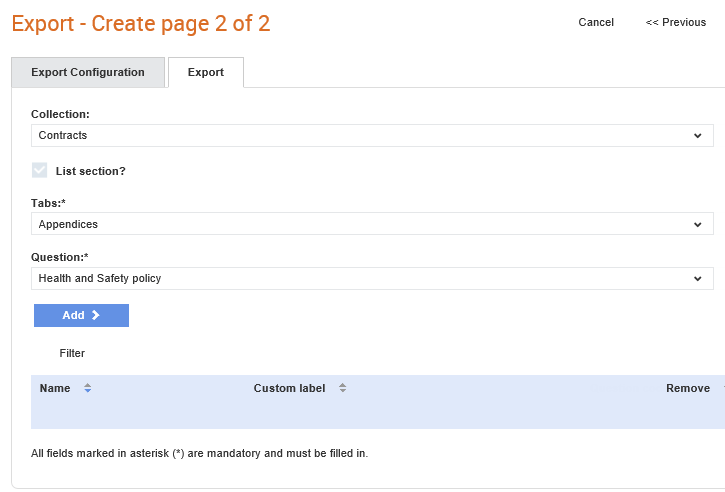This screenshot has width=725, height=492.
Task: Click the 'List section?' label text
Action: (91, 171)
